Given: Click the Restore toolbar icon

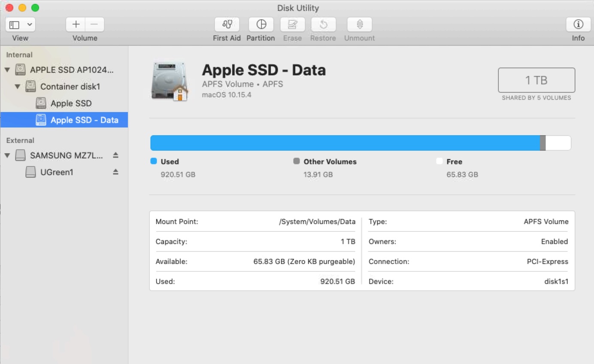Looking at the screenshot, I should (x=324, y=24).
